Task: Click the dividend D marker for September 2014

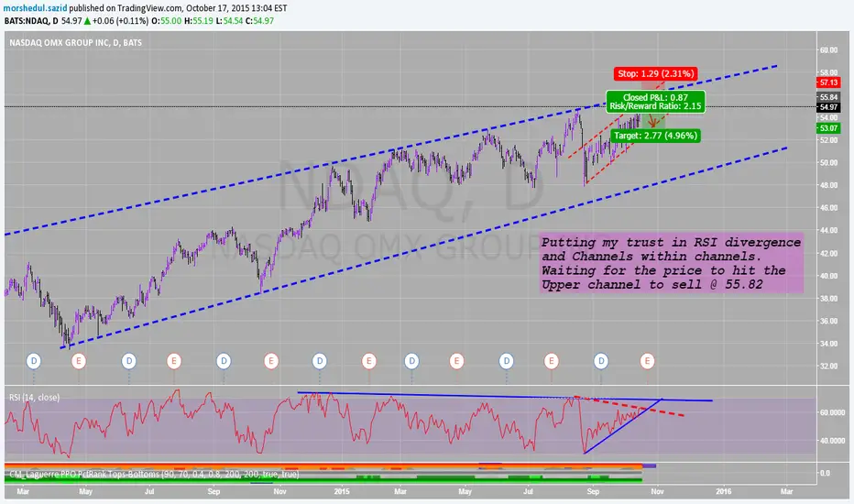Action: pyautogui.click(x=224, y=361)
